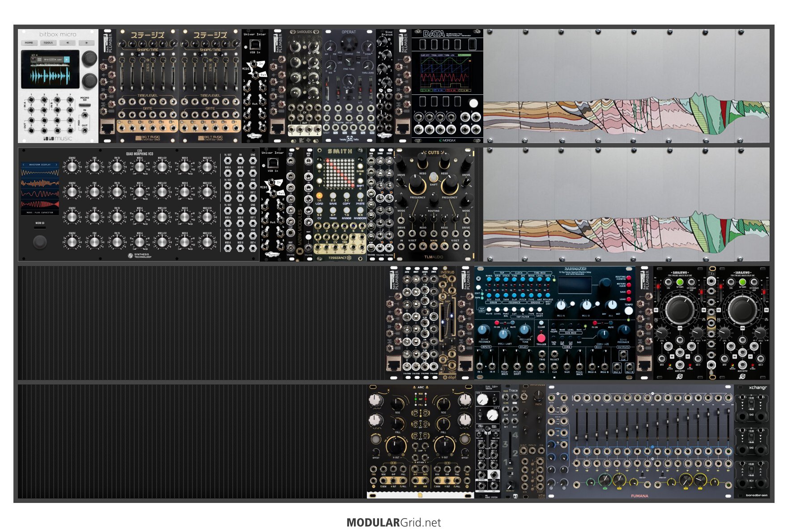Click the 1A LOAD button on SMITH
Image resolution: width=788 pixels, height=532 pixels.
[x=319, y=196]
